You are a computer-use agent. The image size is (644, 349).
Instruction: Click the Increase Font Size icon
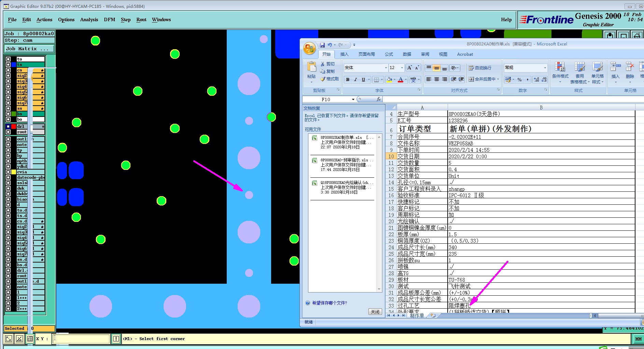click(x=409, y=68)
